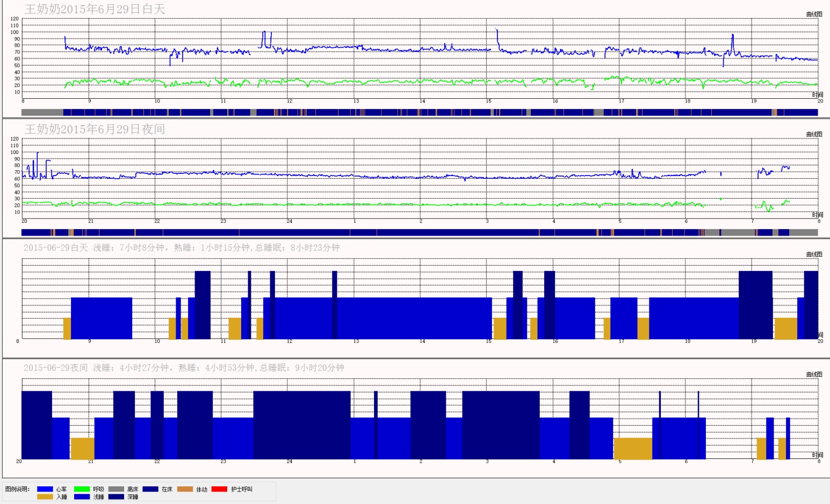This screenshot has width=830, height=504.
Task: Select the title 王奶奶2015年6月29日夜间
Action: (x=95, y=129)
